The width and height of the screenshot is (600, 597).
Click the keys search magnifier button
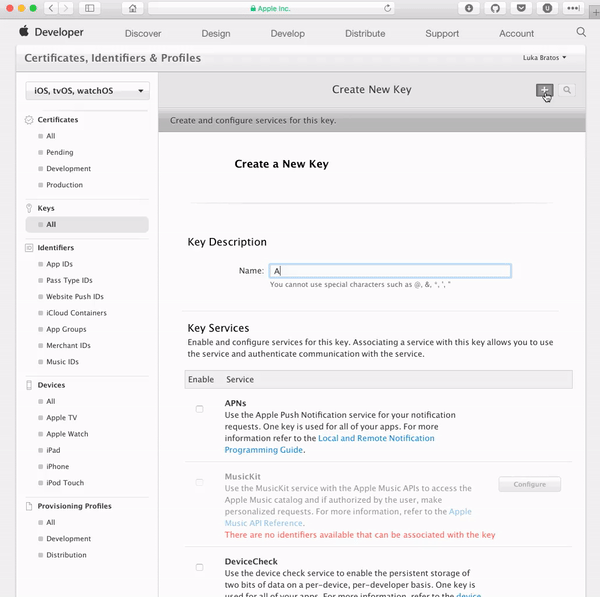point(567,90)
